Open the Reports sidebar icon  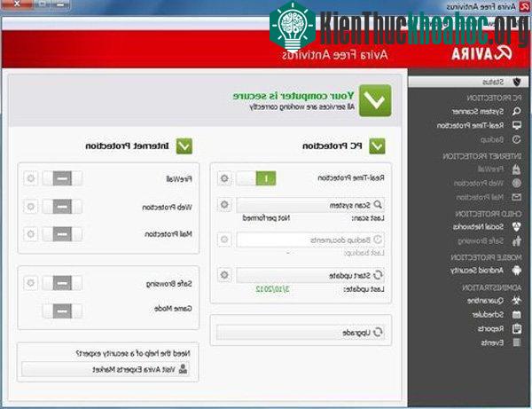pos(516,328)
